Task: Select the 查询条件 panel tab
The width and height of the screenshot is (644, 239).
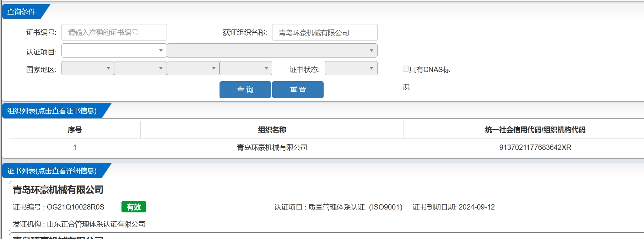Action: click(x=22, y=12)
